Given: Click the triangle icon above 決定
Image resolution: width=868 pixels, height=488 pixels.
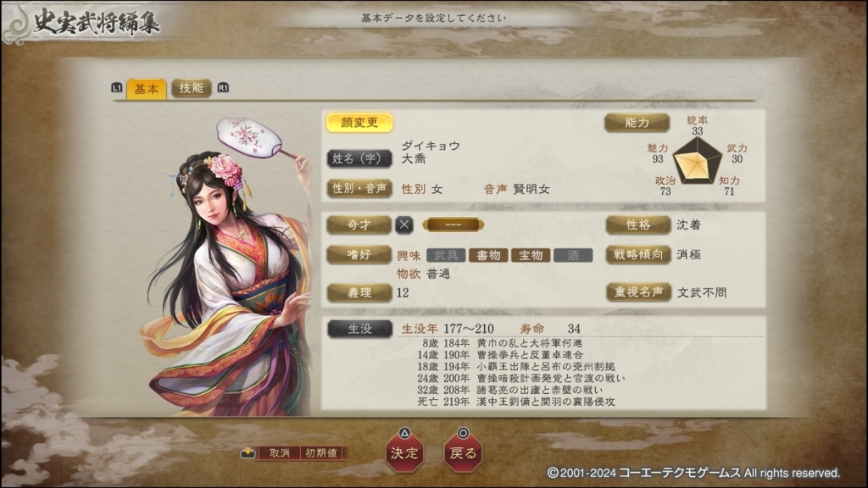Looking at the screenshot, I should click(x=404, y=433).
